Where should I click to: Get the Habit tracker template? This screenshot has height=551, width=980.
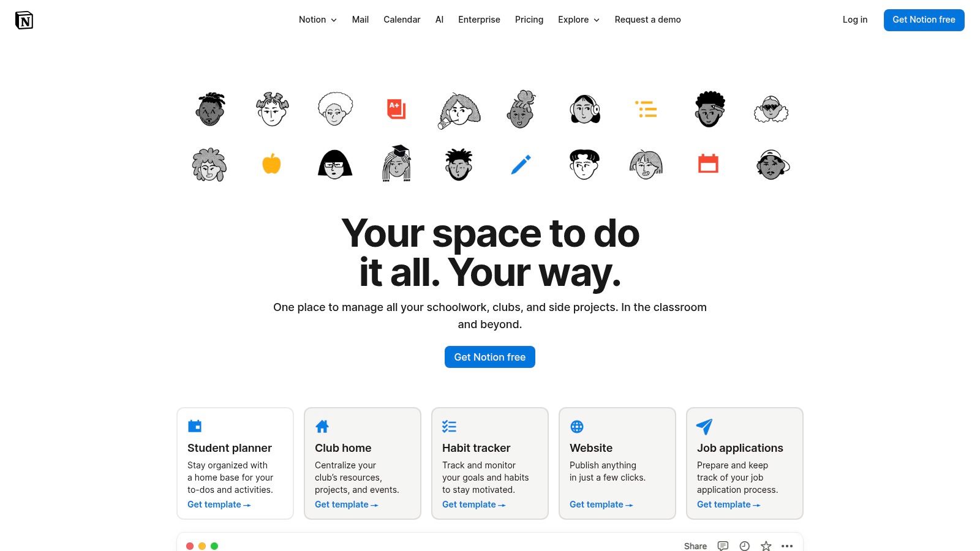[x=473, y=504]
